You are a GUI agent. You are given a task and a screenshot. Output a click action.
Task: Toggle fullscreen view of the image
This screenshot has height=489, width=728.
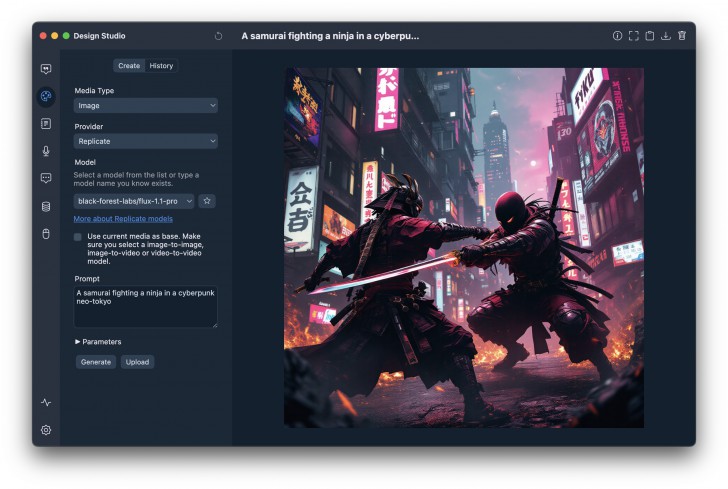pyautogui.click(x=633, y=36)
